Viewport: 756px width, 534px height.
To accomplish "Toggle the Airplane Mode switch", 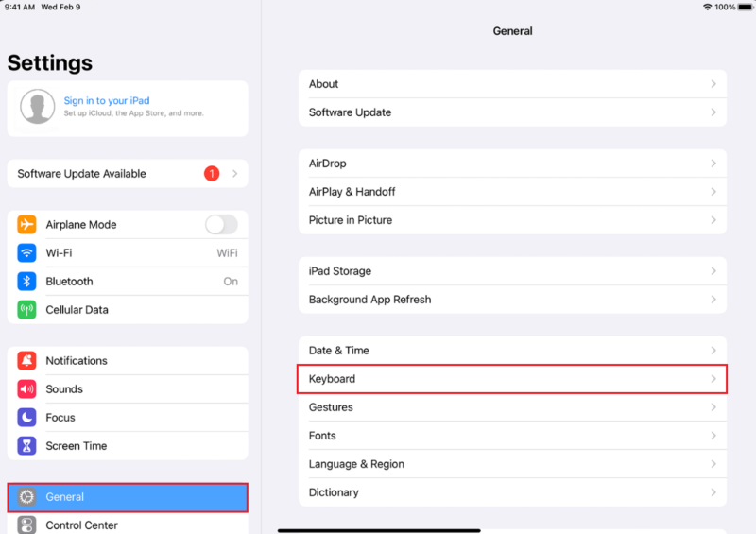I will pos(221,225).
